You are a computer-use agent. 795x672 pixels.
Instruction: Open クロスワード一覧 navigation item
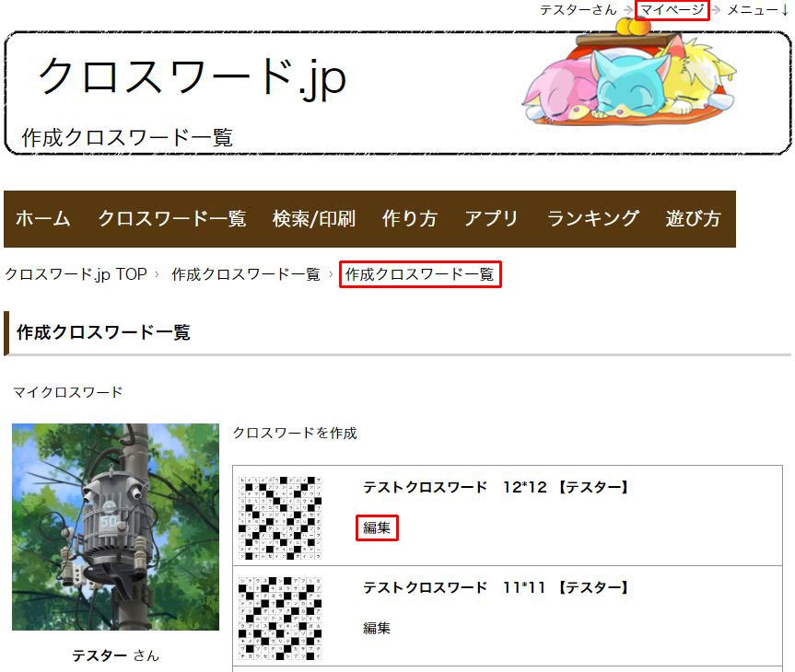tap(172, 218)
